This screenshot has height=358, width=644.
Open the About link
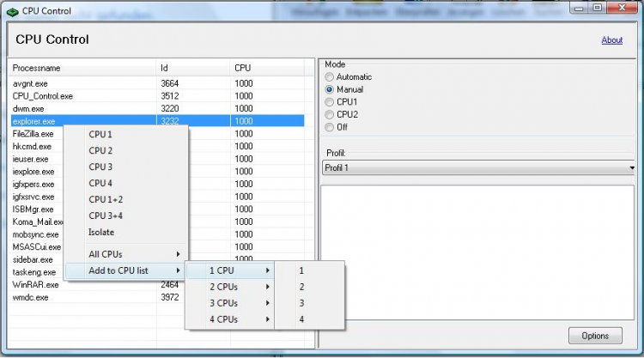point(612,40)
